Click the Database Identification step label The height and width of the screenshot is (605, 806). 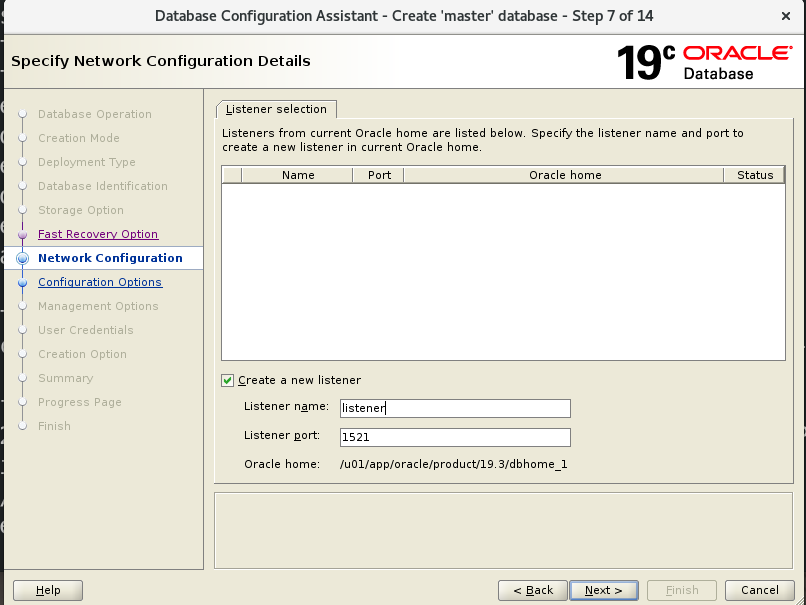click(103, 186)
